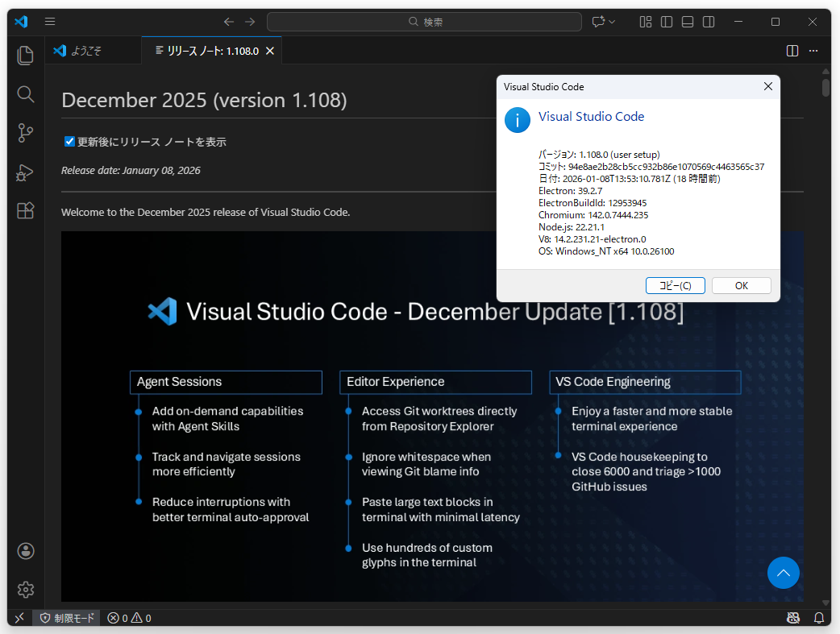
Task: Click the remote window indicator in status bar
Action: pos(18,617)
